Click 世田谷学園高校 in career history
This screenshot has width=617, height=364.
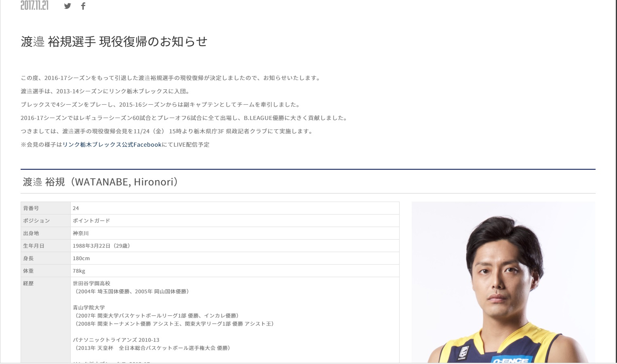[91, 283]
